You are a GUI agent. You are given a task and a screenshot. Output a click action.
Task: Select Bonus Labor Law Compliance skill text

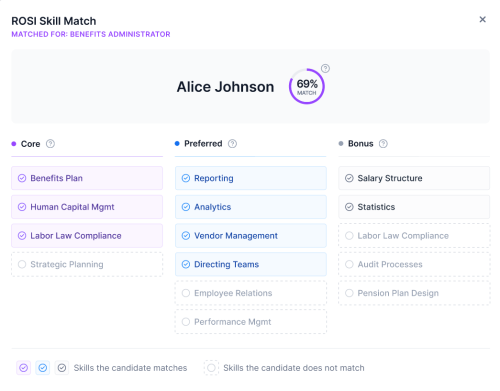403,236
